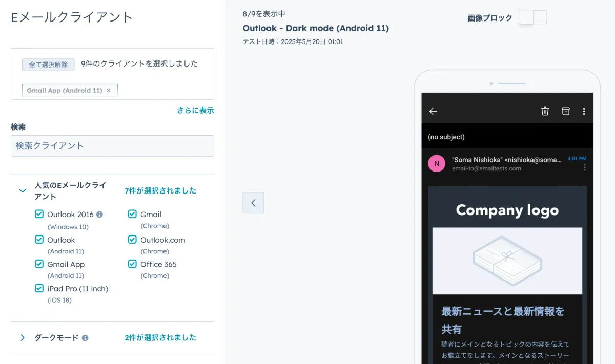
Task: Click the 全て選択解除 button
Action: pos(48,64)
